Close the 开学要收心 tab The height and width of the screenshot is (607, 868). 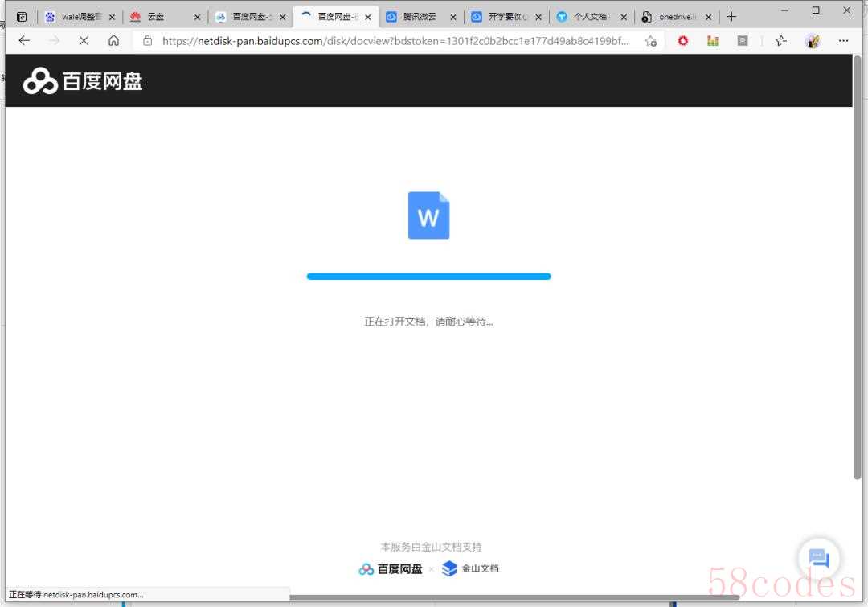coord(538,17)
